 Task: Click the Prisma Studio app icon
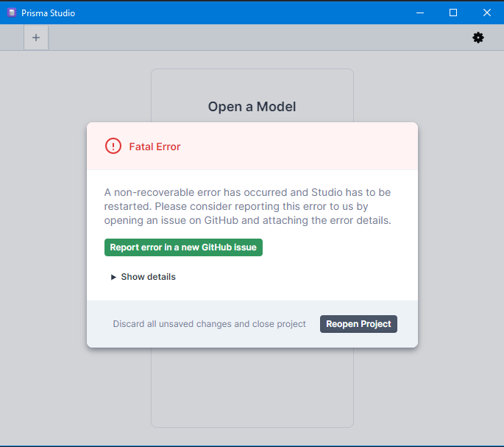(12, 13)
